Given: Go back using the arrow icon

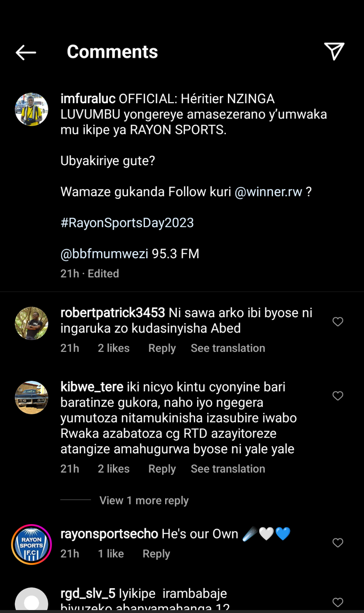Looking at the screenshot, I should [x=26, y=52].
